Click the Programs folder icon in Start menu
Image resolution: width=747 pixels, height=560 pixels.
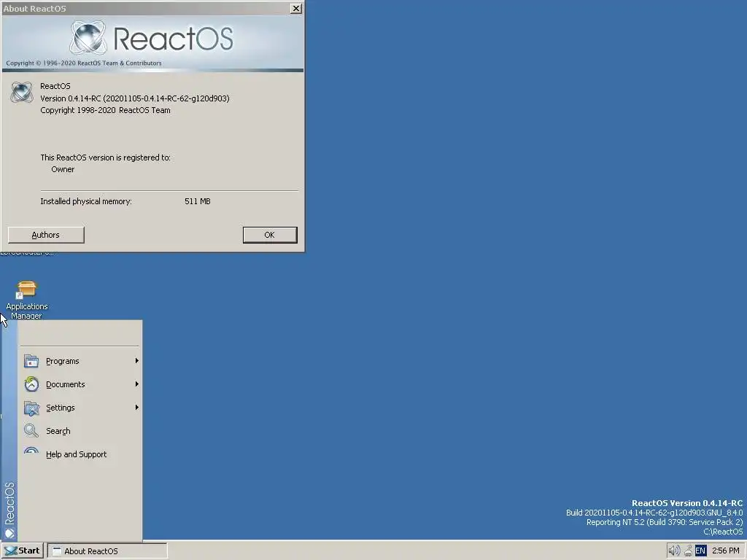[31, 361]
